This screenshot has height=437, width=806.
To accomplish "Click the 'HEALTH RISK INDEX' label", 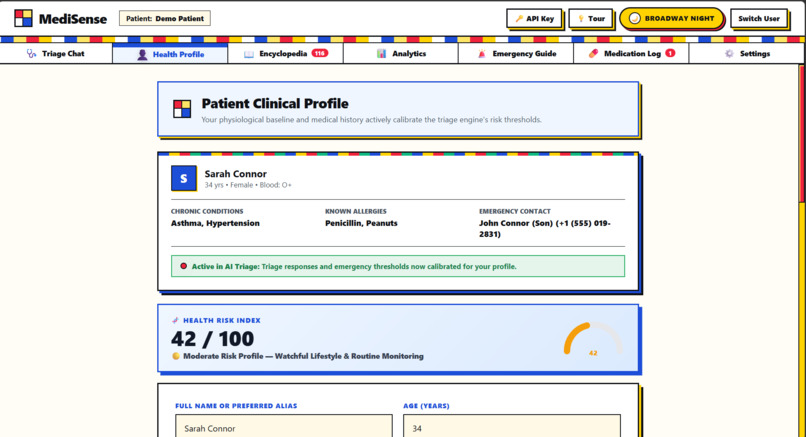I will [x=222, y=320].
